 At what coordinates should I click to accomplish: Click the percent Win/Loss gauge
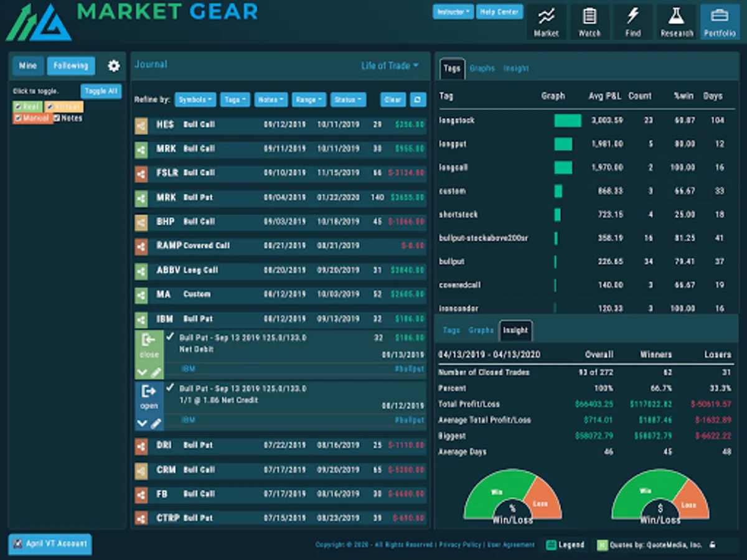coord(512,497)
